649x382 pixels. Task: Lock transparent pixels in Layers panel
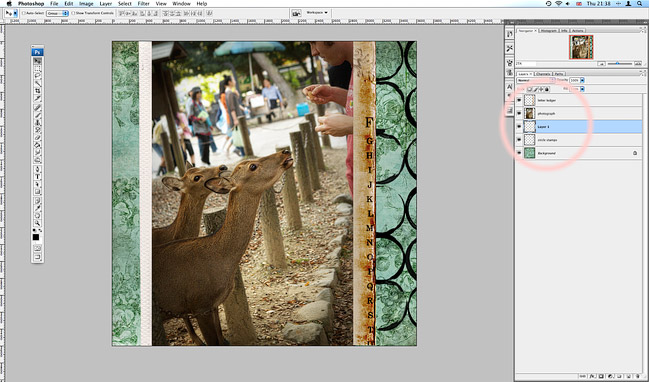(x=529, y=89)
